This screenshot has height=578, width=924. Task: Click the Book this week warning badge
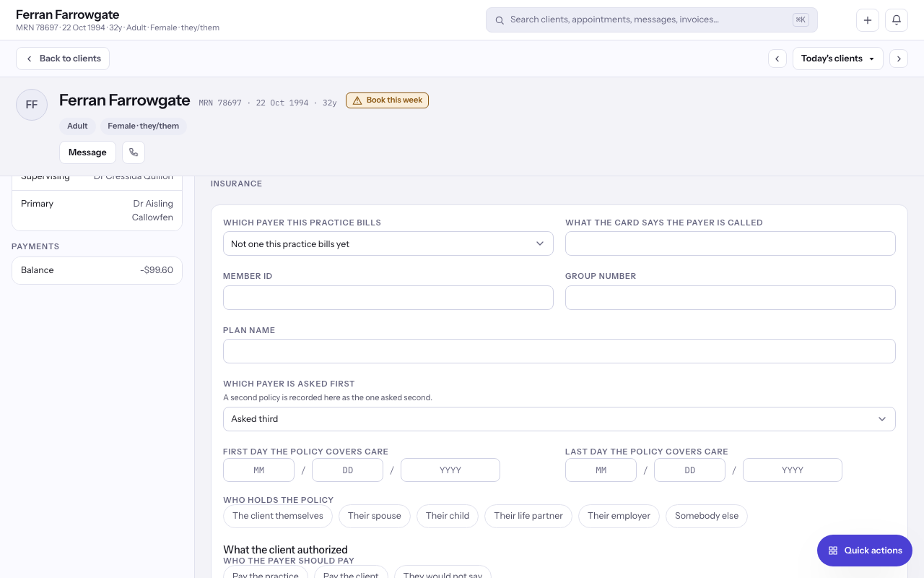coord(387,100)
